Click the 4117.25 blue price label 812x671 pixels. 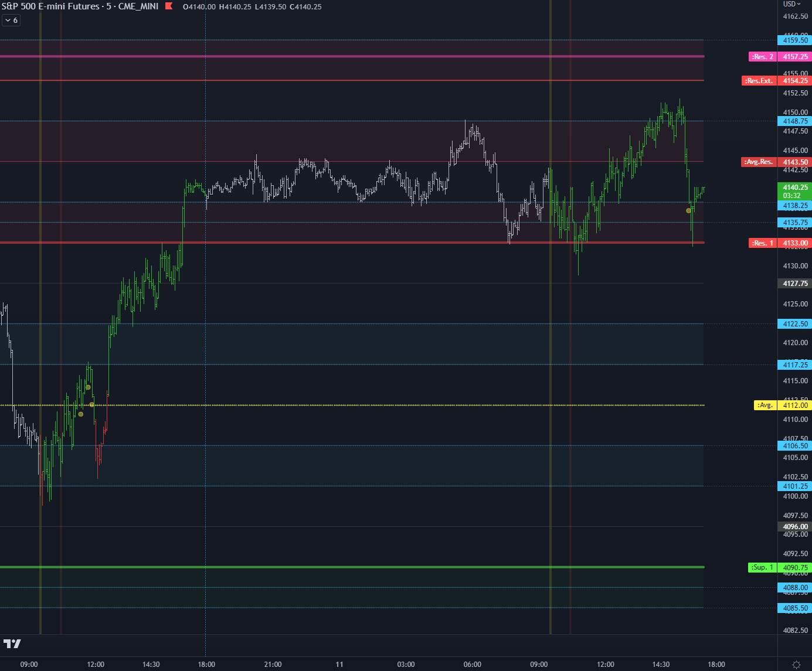tap(795, 365)
